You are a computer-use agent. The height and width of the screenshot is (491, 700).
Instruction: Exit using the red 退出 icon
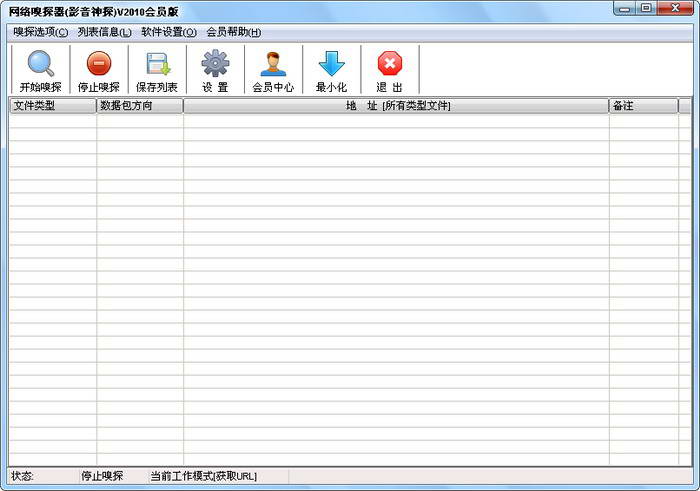click(389, 70)
